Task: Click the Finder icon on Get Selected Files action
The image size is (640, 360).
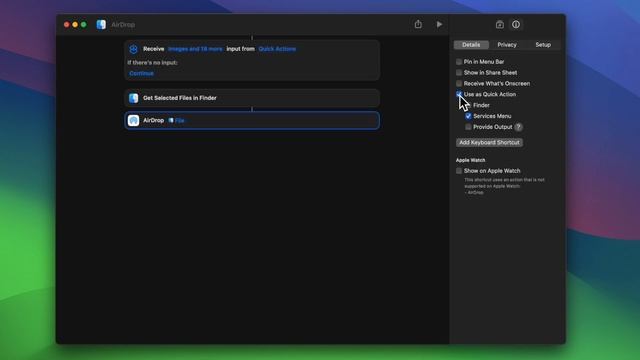Action: 133,98
